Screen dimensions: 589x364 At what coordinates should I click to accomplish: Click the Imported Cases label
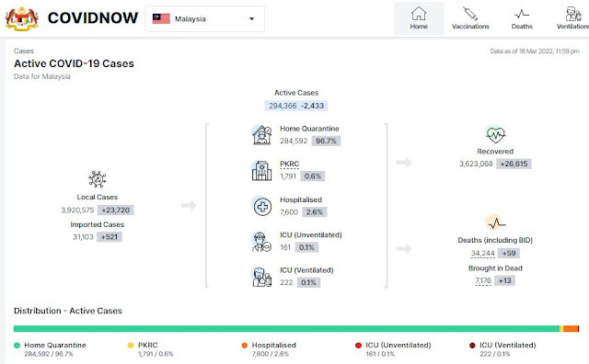[98, 224]
